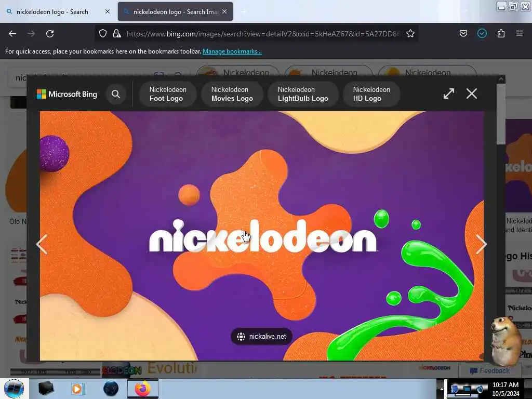
Task: Open the clock showing 10:17 AM
Action: 505,389
